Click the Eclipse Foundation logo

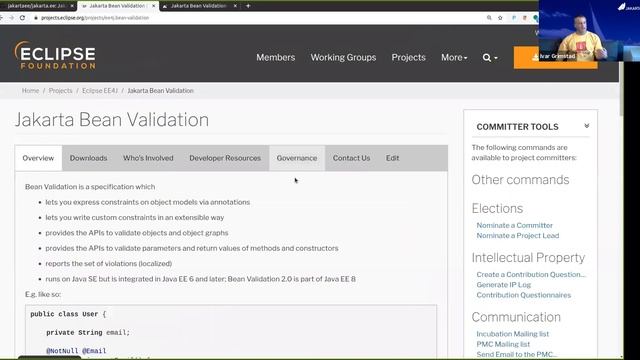[x=55, y=56]
